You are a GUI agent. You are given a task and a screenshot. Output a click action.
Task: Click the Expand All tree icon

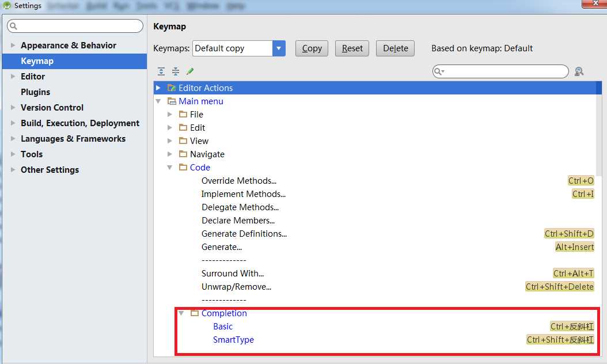(161, 71)
